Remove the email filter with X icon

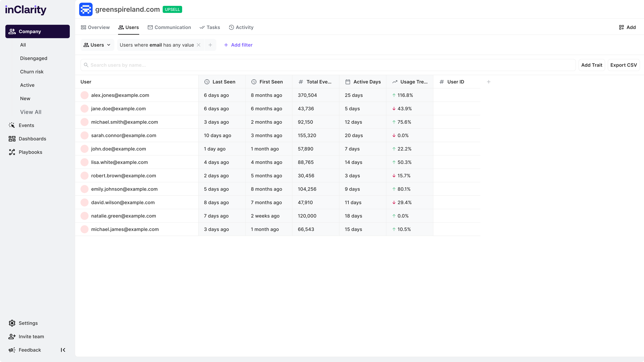pos(199,45)
